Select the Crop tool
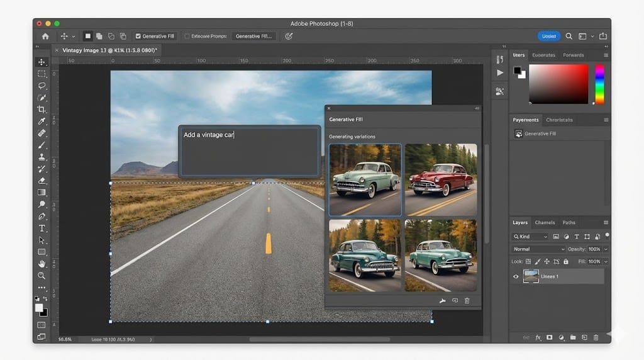The image size is (644, 360). click(x=42, y=110)
